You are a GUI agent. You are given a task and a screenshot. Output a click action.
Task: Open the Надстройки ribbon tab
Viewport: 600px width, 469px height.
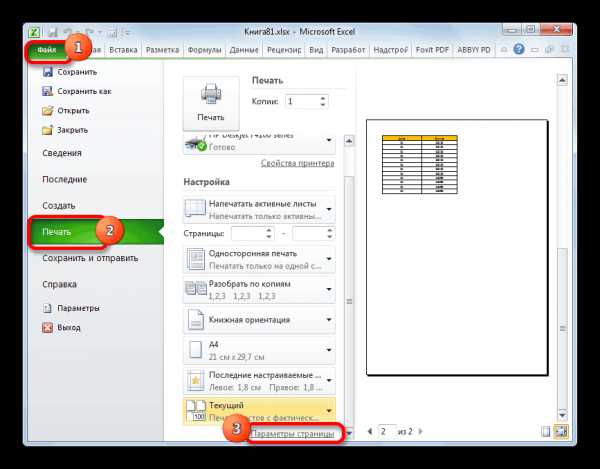point(390,50)
